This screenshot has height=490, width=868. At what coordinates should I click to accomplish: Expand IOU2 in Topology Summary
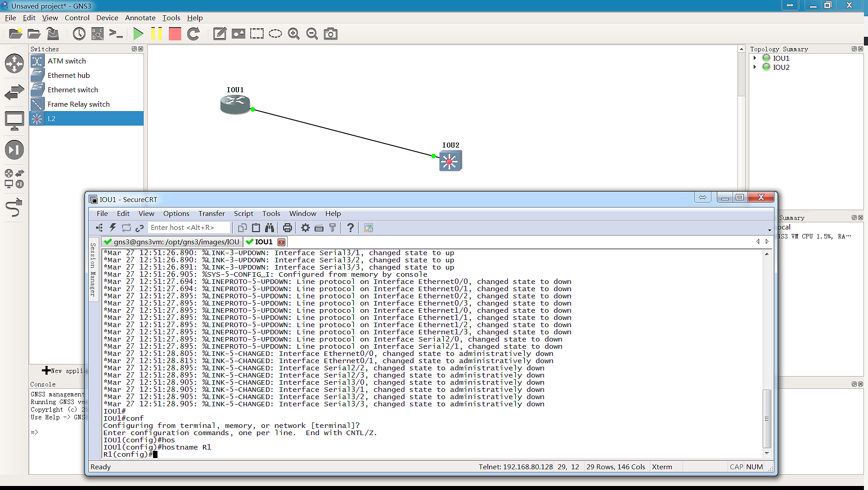coord(755,67)
